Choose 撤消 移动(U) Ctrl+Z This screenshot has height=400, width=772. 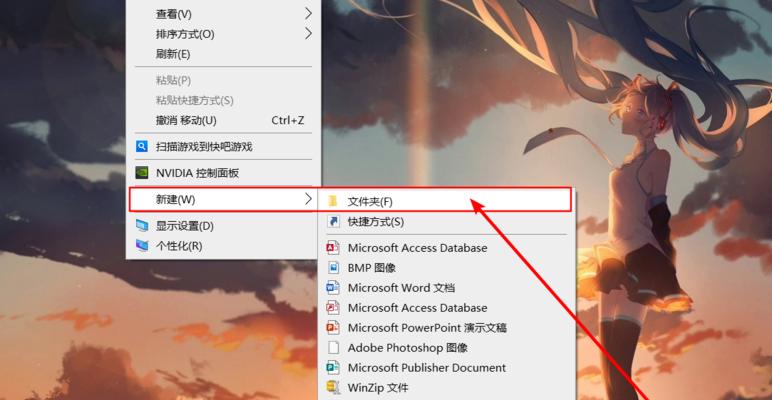point(224,120)
